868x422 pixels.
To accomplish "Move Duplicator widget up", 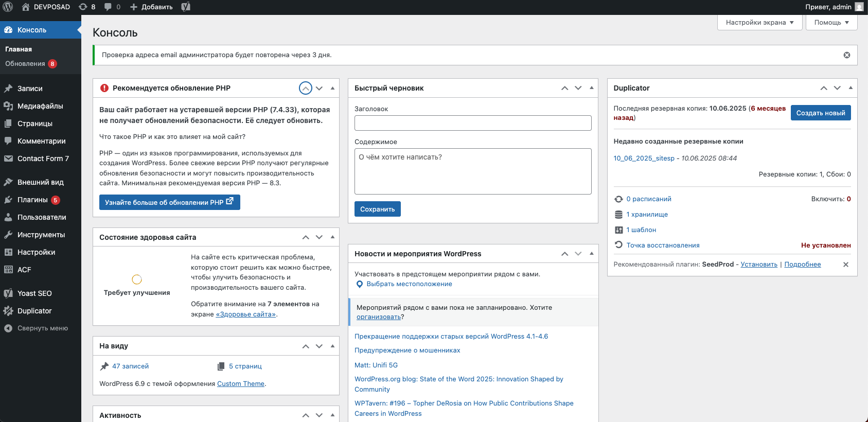I will tap(824, 88).
